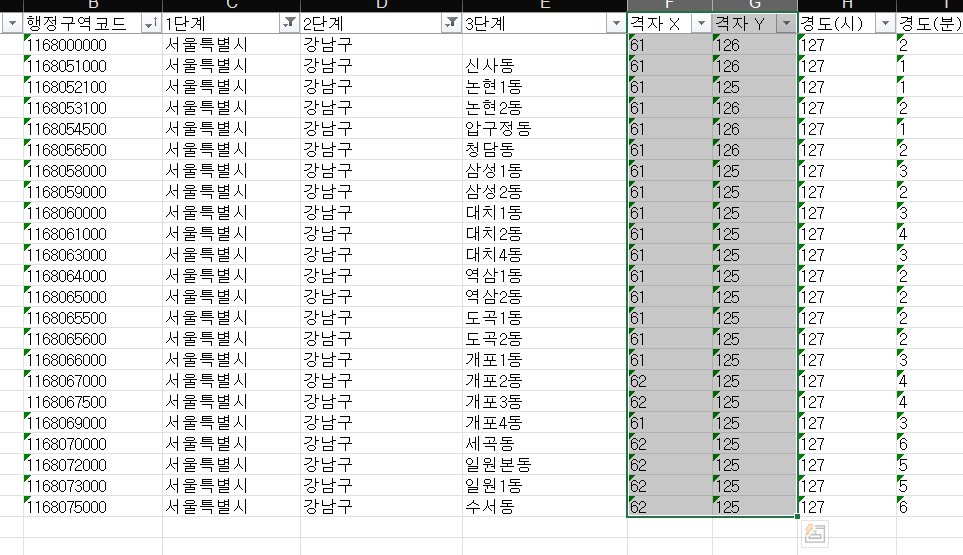Select cell with code 1168067000
Image resolution: width=963 pixels, height=555 pixels.
pyautogui.click(x=93, y=381)
